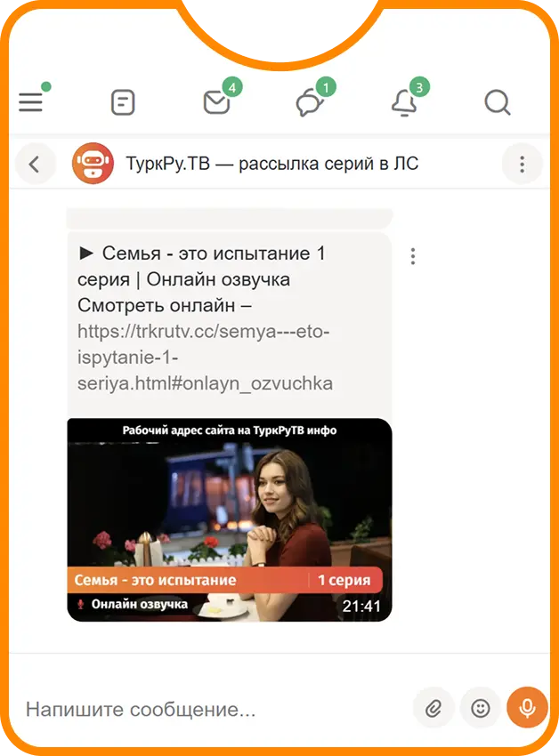Go back using the left arrow
The image size is (559, 756).
[x=35, y=165]
